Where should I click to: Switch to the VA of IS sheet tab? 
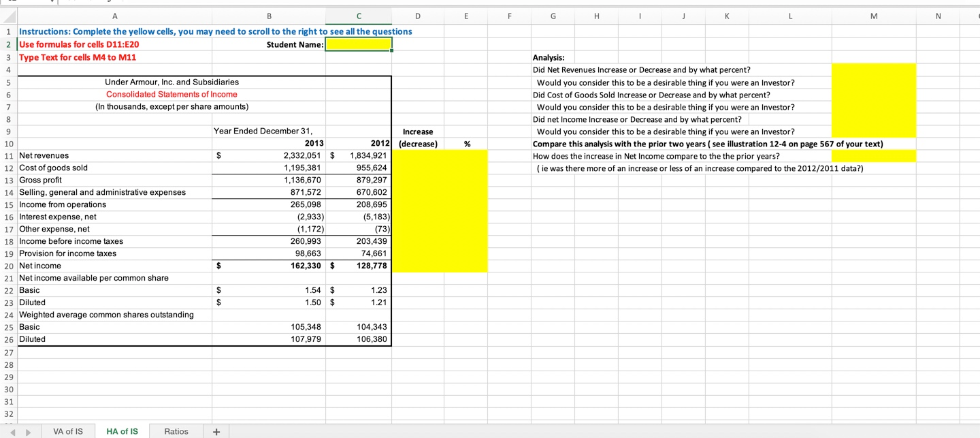[x=68, y=431]
